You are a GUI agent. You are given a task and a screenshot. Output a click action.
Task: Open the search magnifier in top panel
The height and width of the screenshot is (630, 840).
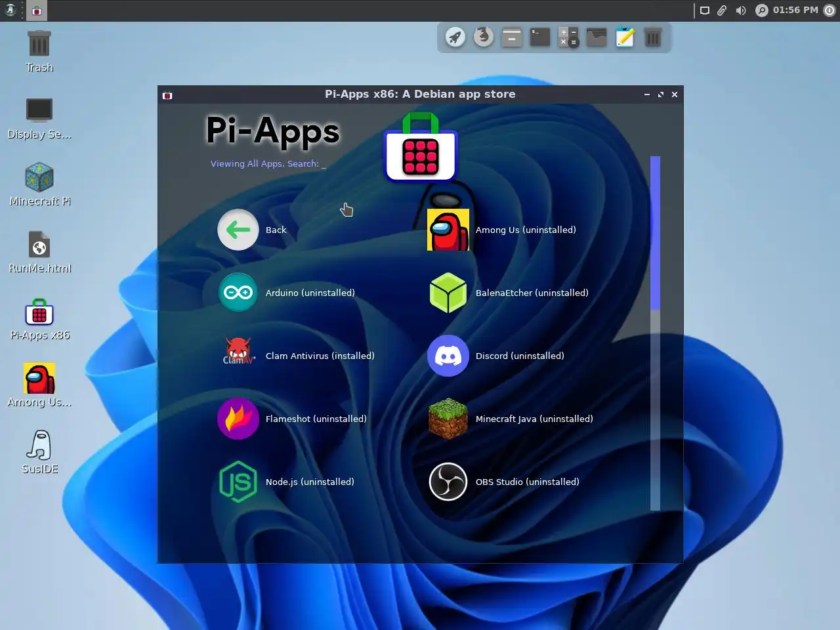tap(761, 10)
